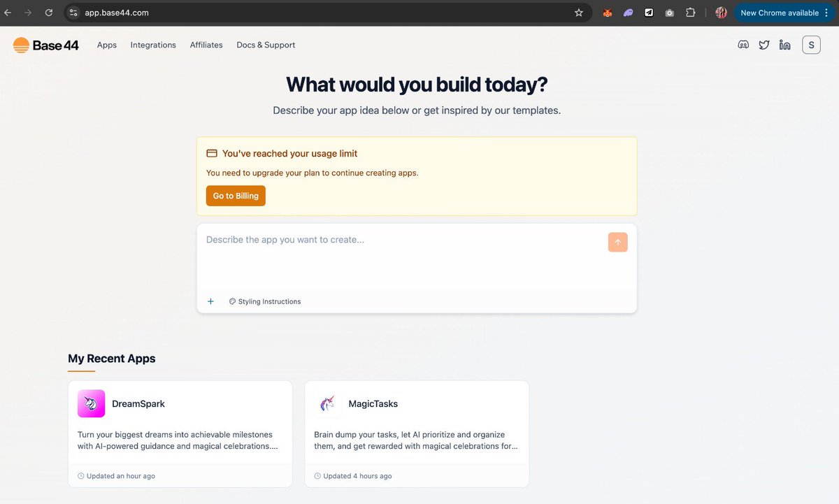
Task: Click 'My Recent Apps' heading
Action: pyautogui.click(x=112, y=359)
